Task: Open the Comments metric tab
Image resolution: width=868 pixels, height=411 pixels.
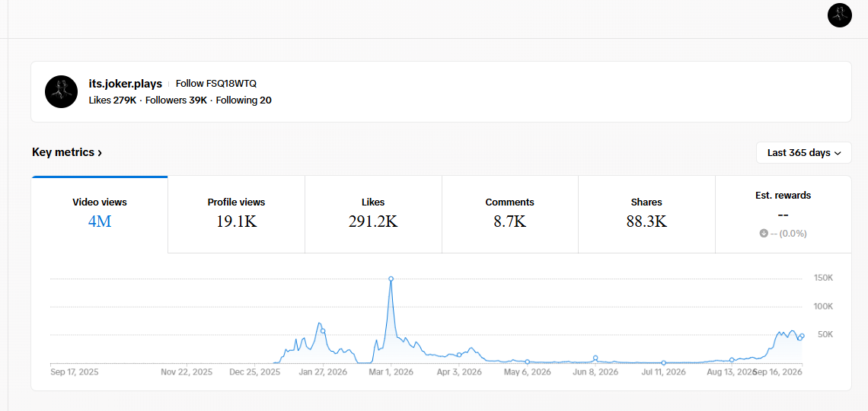Action: (510, 215)
